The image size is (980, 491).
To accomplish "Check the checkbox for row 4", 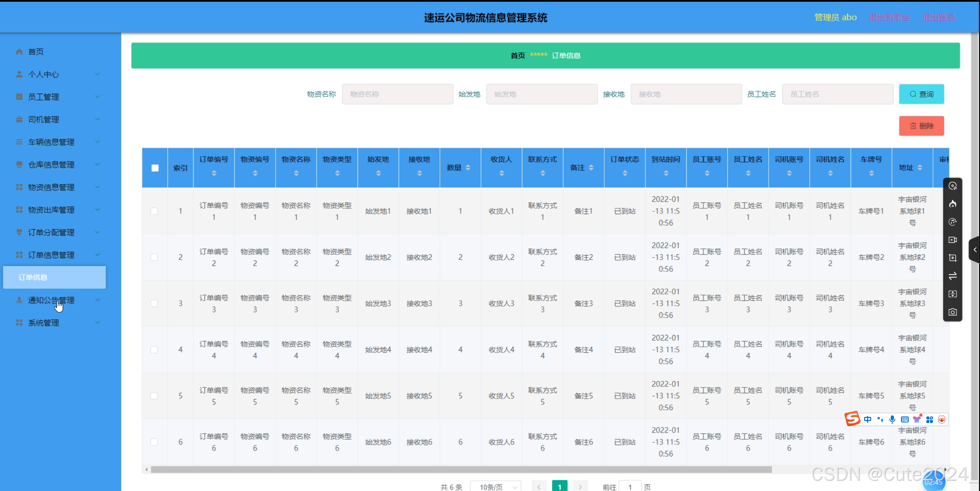I will [x=154, y=350].
